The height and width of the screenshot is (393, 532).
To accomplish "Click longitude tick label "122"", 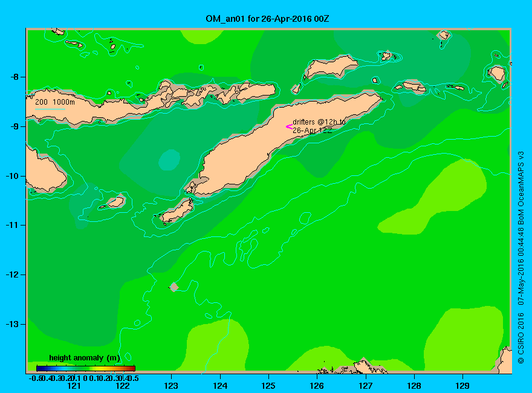I will click(123, 386).
